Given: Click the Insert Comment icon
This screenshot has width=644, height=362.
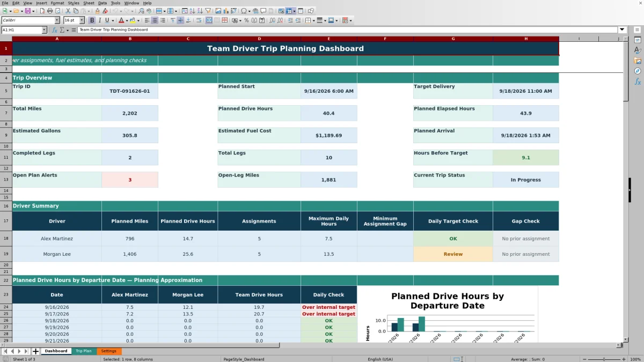Looking at the screenshot, I should [x=264, y=11].
